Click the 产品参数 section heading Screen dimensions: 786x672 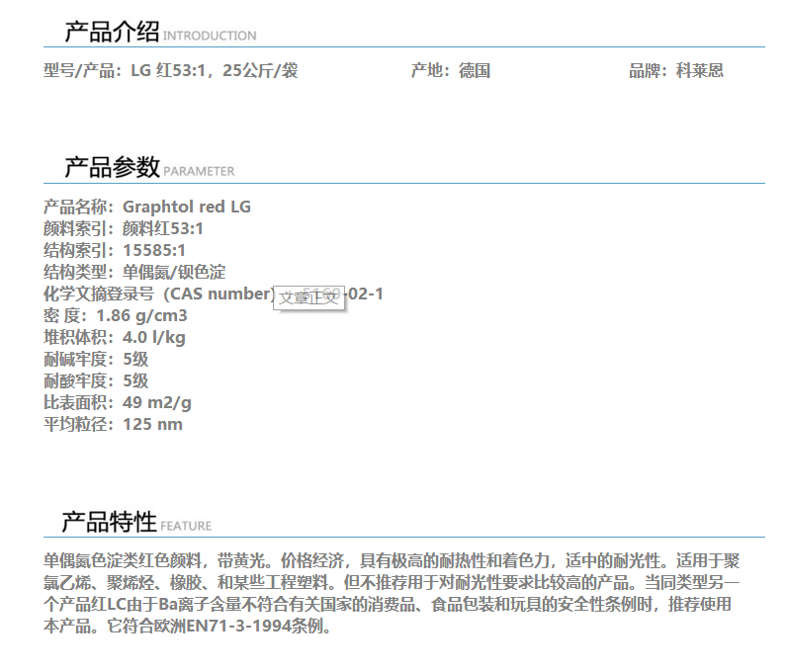(x=111, y=167)
